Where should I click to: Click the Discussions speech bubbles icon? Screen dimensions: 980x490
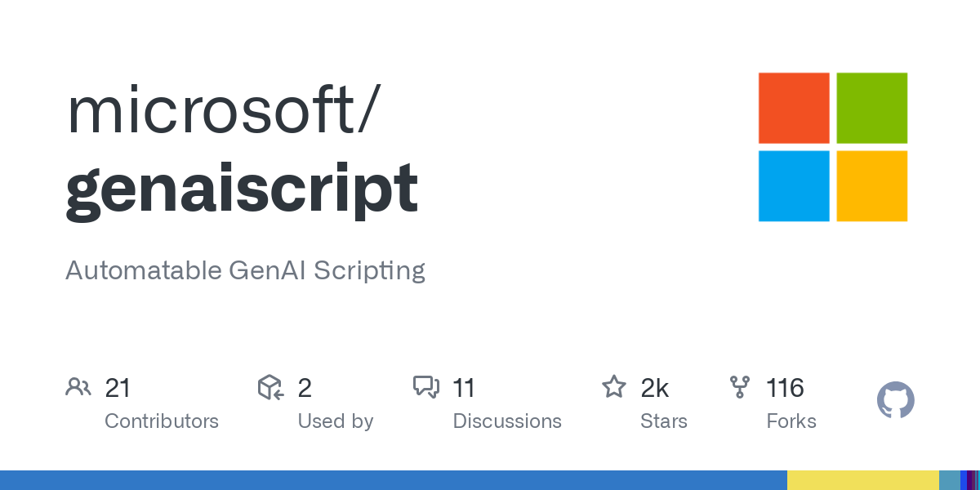click(426, 387)
